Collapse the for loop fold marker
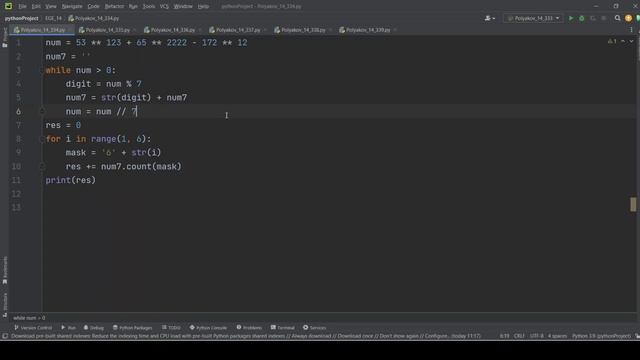640x360 pixels. click(42, 139)
